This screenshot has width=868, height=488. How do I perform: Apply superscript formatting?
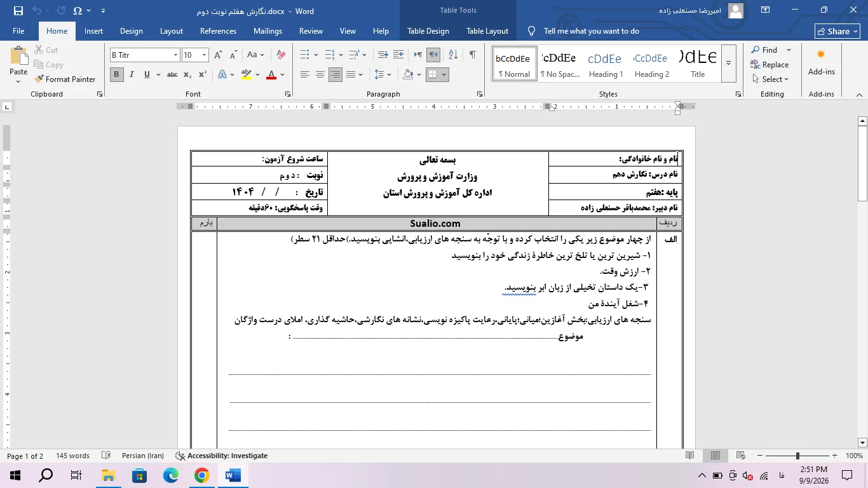(203, 74)
